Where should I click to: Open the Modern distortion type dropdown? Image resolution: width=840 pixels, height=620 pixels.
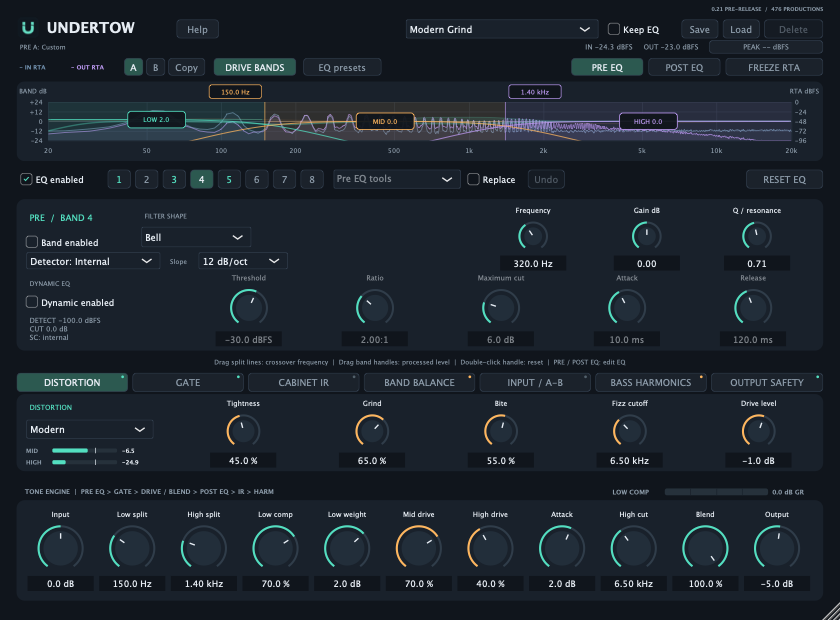coord(89,429)
